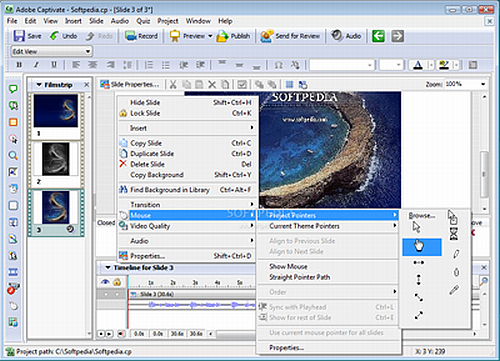Open Slide Properties button

click(x=130, y=85)
